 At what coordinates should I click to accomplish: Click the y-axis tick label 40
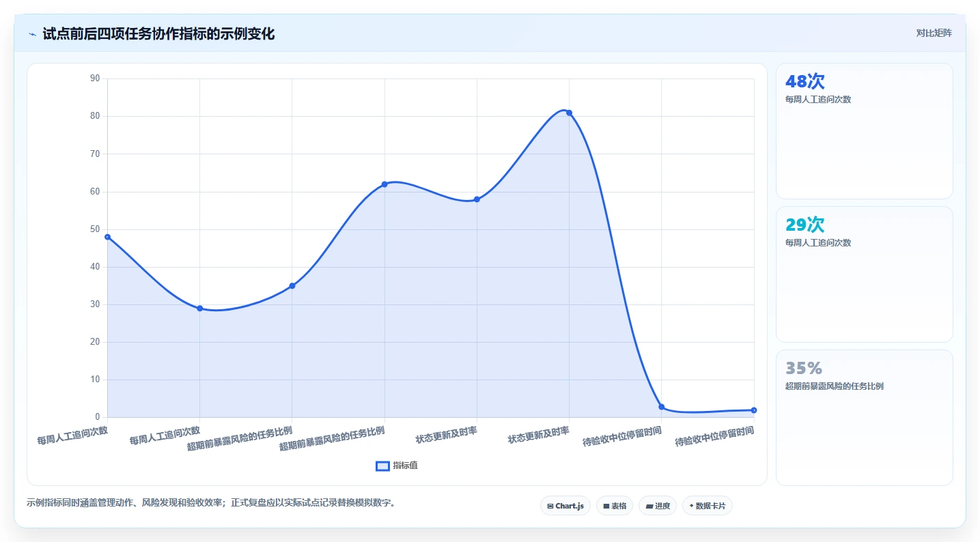[95, 267]
